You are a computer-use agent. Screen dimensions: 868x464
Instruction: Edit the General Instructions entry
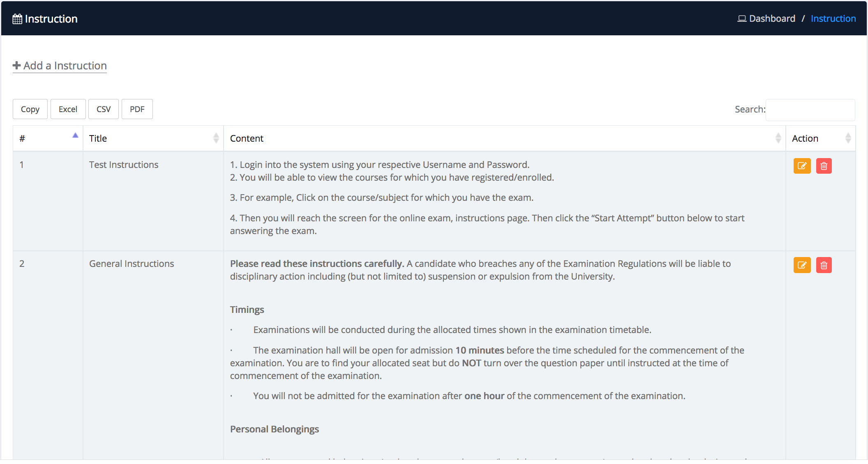[x=802, y=265]
